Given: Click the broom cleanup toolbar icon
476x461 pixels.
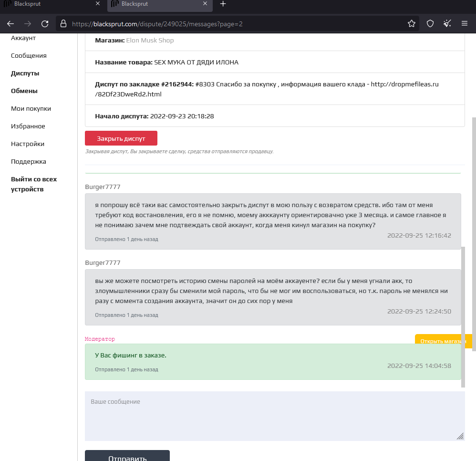Looking at the screenshot, I should pyautogui.click(x=447, y=23).
